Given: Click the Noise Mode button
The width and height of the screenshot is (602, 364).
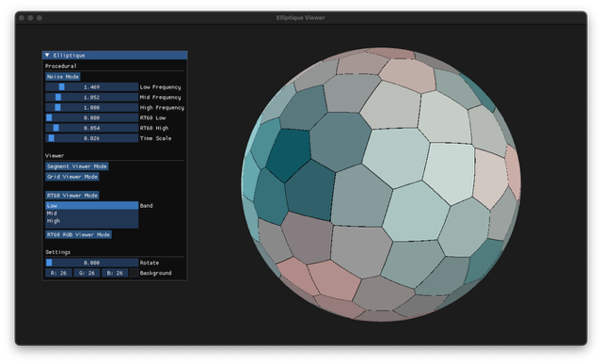Looking at the screenshot, I should point(63,77).
